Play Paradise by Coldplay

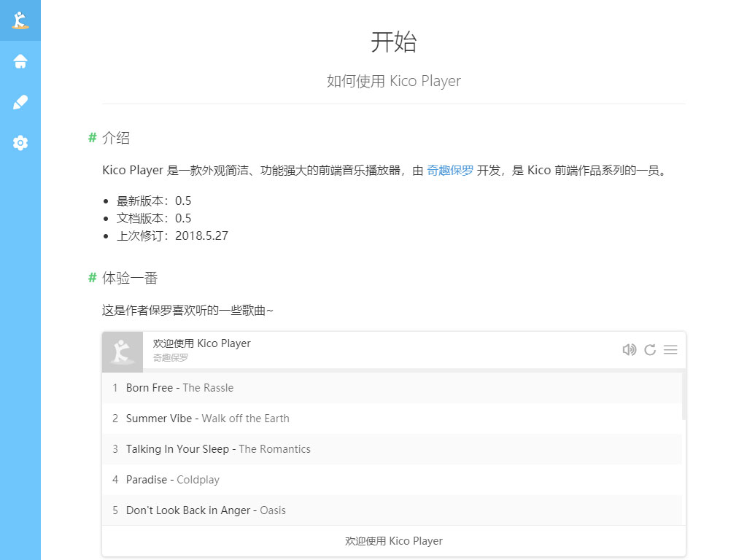tap(392, 480)
